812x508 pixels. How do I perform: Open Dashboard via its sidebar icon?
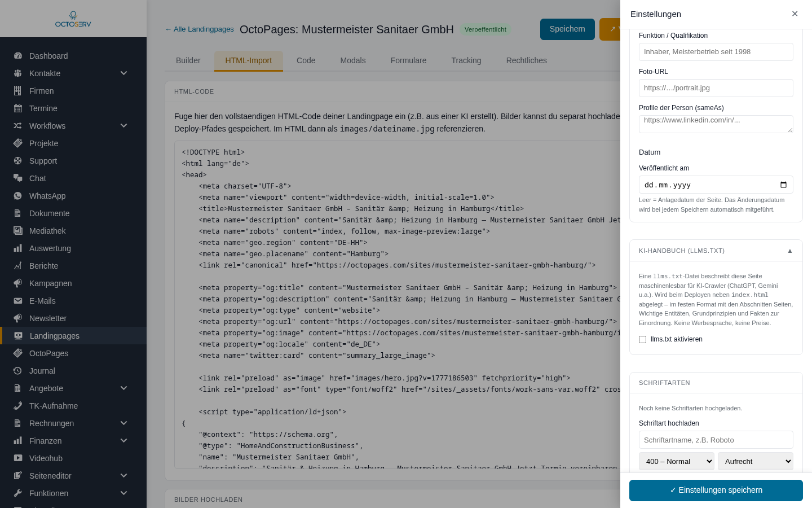[18, 56]
